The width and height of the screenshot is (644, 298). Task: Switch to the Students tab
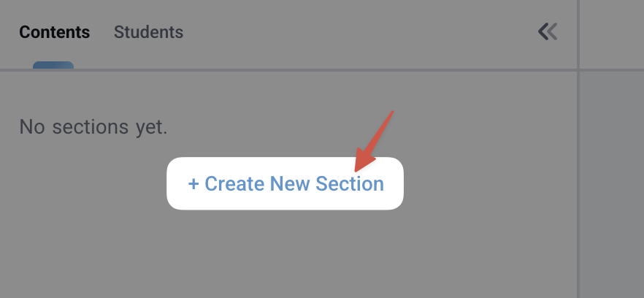[148, 32]
